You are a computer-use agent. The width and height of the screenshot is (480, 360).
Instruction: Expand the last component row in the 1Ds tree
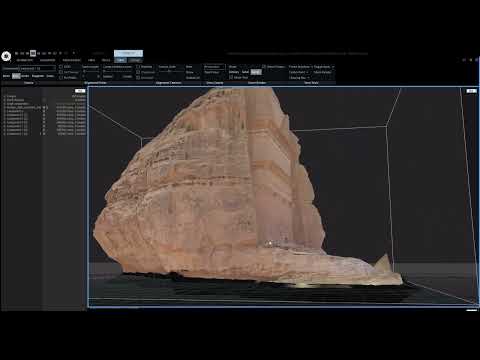[4, 134]
